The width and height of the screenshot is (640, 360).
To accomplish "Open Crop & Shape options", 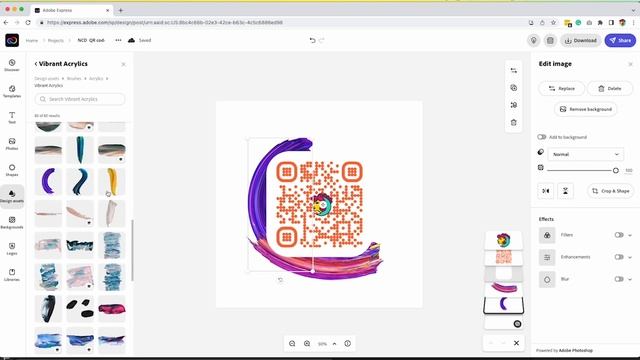I will pos(611,191).
